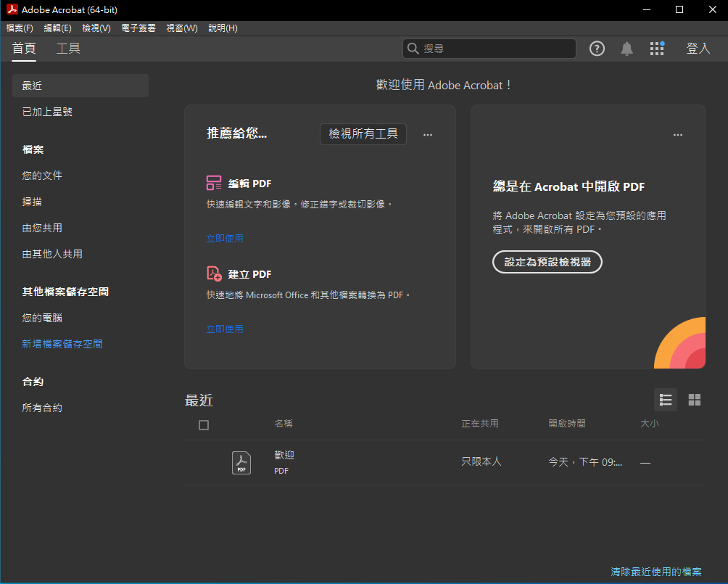Click the search magnifier icon
The height and width of the screenshot is (584, 728).
coord(413,49)
